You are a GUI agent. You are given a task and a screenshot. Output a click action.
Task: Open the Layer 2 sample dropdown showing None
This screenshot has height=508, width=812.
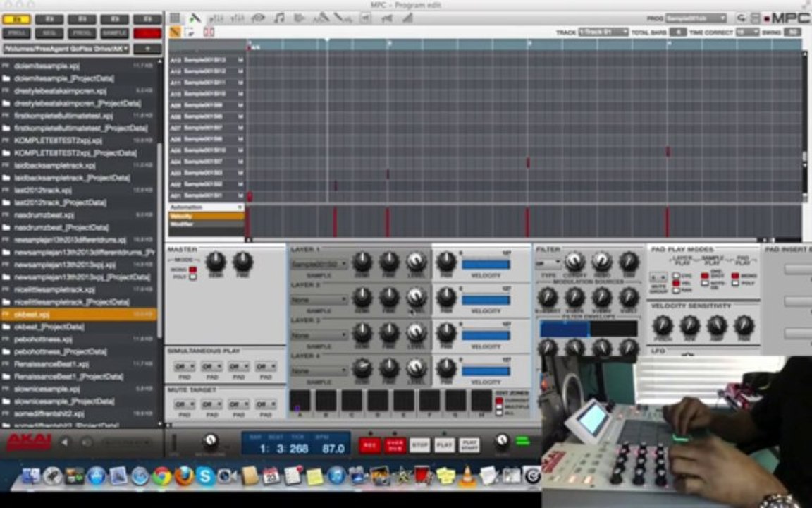pos(319,300)
